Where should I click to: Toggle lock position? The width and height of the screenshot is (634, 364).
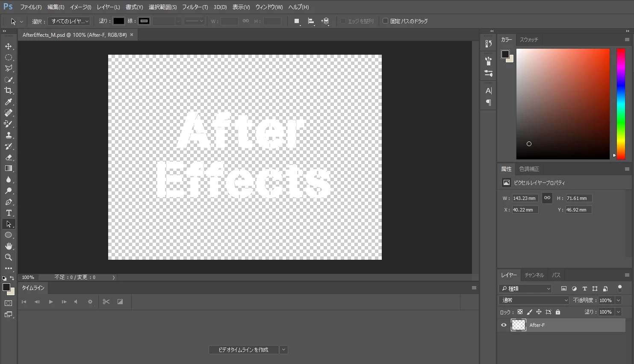click(539, 312)
